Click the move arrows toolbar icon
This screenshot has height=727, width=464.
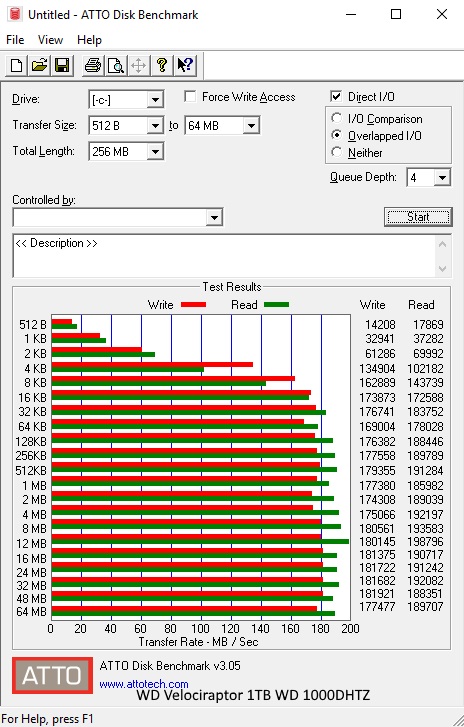pyautogui.click(x=139, y=65)
